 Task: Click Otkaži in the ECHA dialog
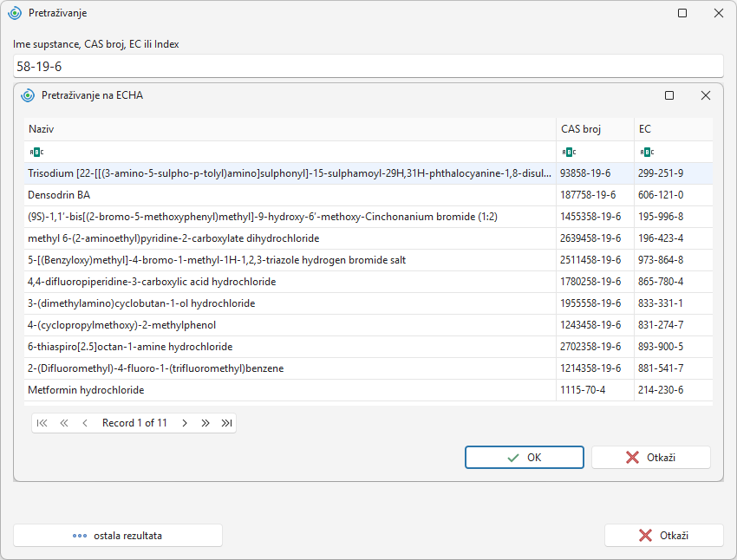(651, 457)
